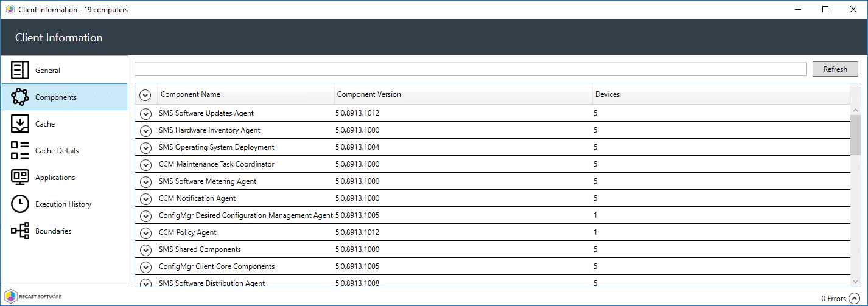
Task: Click SMS Operating System Deployment name
Action: pyautogui.click(x=217, y=147)
